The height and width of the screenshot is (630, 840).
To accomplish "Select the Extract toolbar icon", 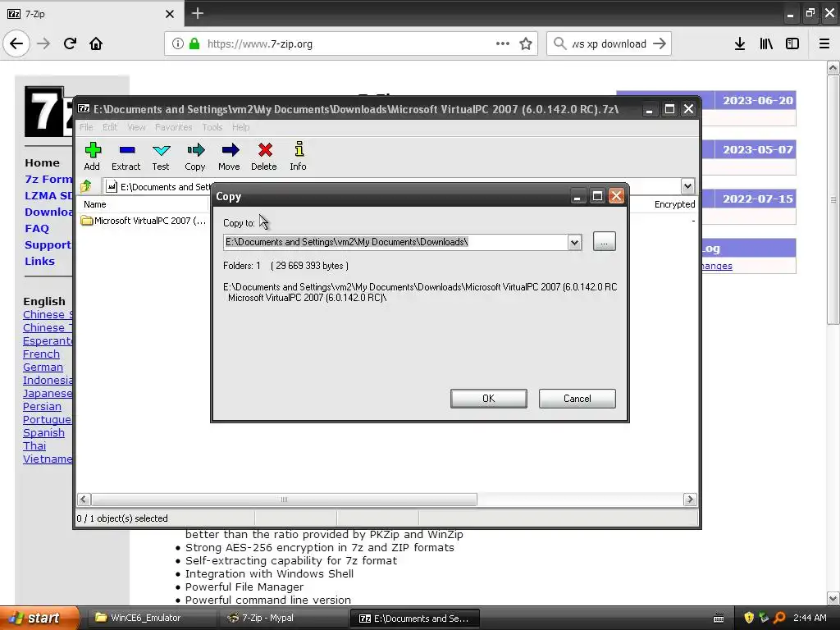I will tap(126, 156).
